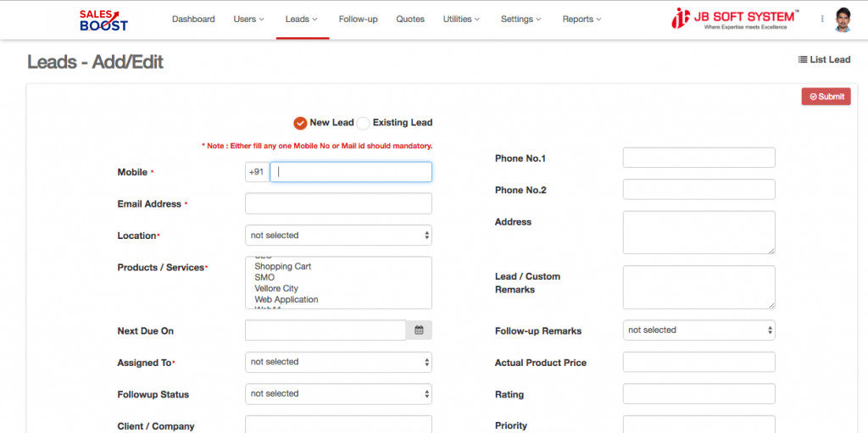The width and height of the screenshot is (868, 433).
Task: Click the Actual Product Price field
Action: [698, 363]
